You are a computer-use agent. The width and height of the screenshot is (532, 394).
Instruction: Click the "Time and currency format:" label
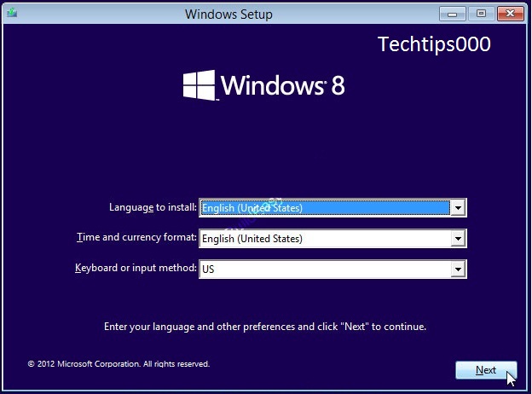(136, 237)
